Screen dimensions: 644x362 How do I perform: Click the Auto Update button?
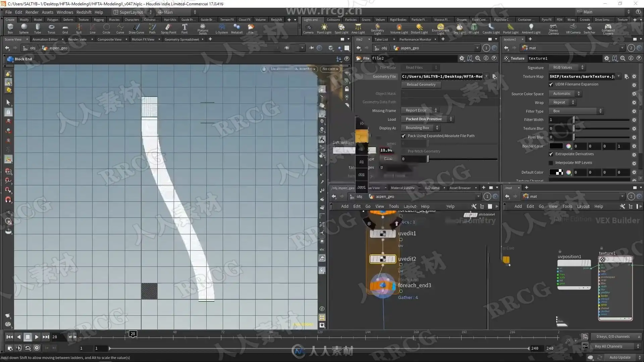620,357
